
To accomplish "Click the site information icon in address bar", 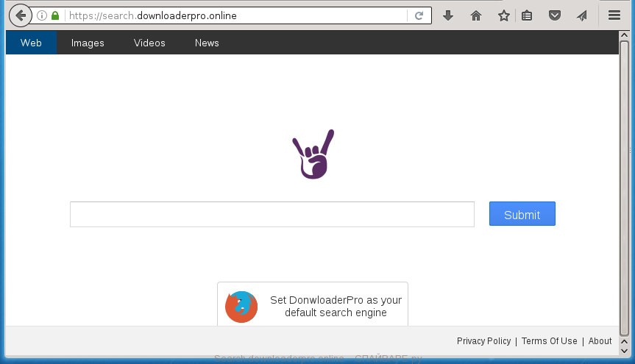I will pos(42,15).
